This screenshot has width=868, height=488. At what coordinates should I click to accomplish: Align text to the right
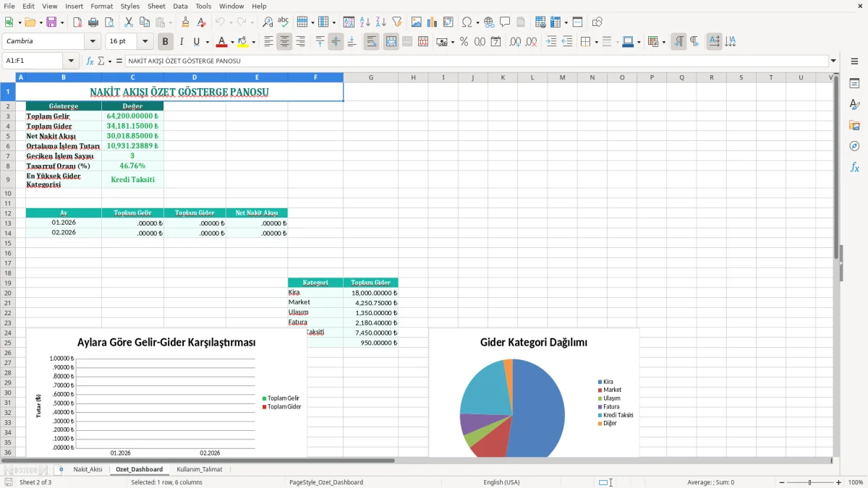(300, 42)
